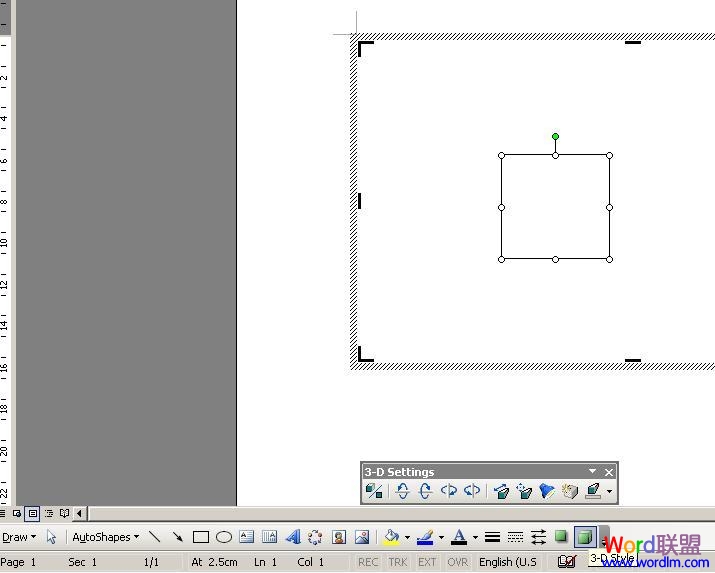Image resolution: width=715 pixels, height=573 pixels.
Task: Select the Insert WordArt icon
Action: pyautogui.click(x=293, y=537)
